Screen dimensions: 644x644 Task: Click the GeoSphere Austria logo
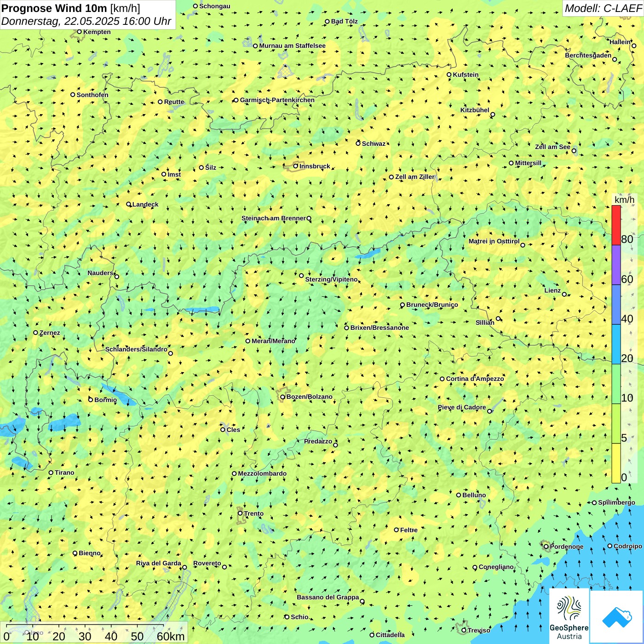569,617
